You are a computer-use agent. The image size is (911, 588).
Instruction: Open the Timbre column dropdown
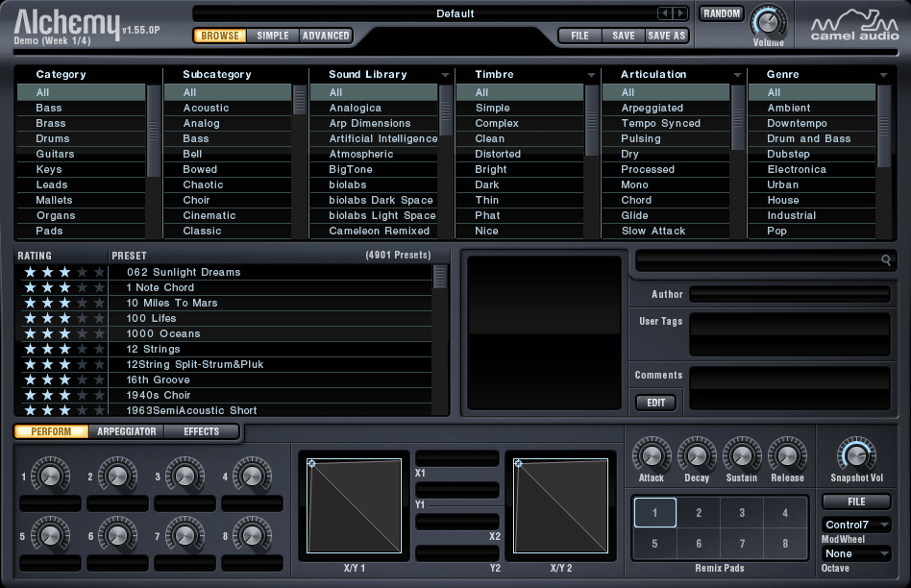591,75
